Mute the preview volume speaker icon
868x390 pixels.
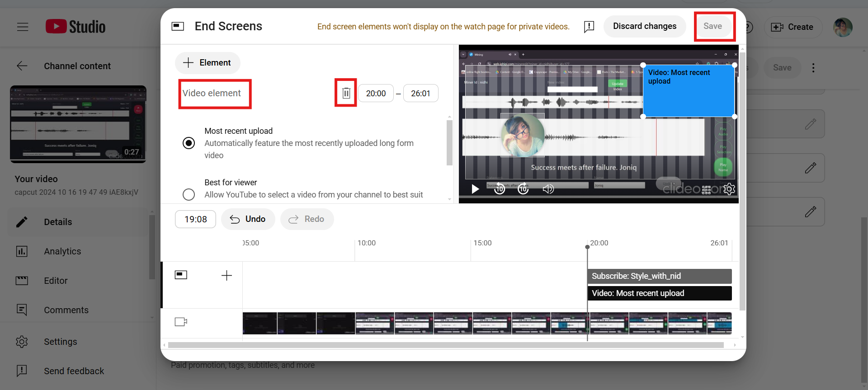[x=548, y=189]
